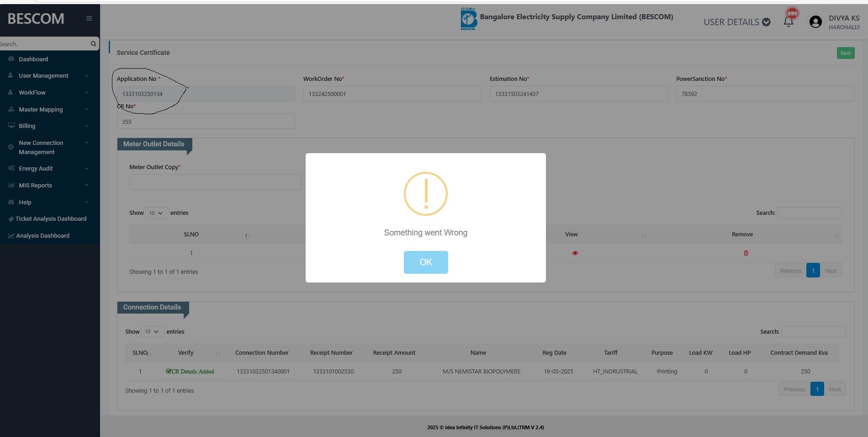Click the New Connection Management icon

point(11,147)
